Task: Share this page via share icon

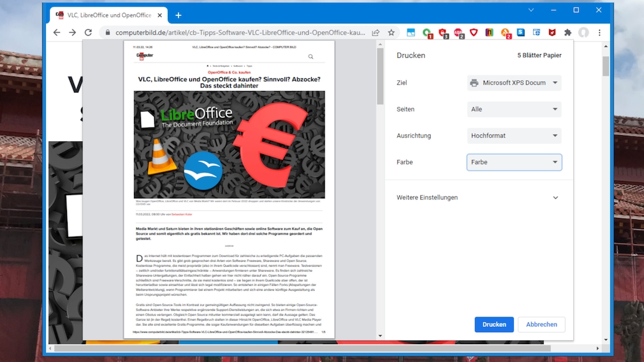Action: click(376, 33)
